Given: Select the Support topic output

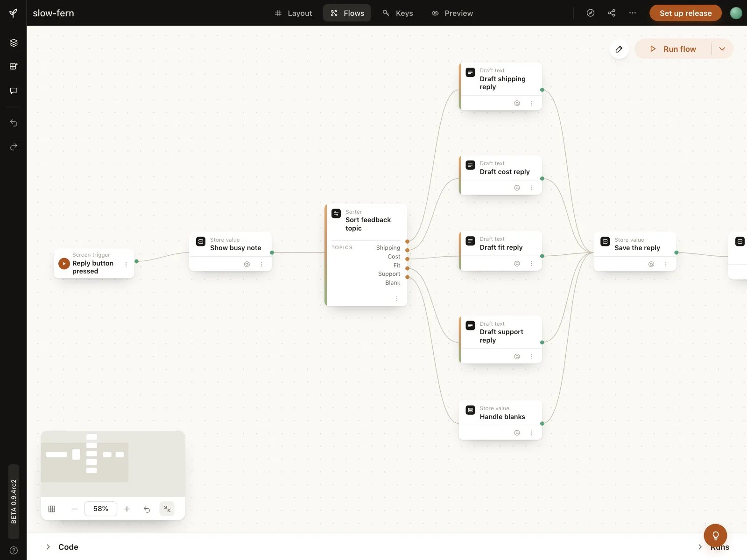Looking at the screenshot, I should (389, 274).
